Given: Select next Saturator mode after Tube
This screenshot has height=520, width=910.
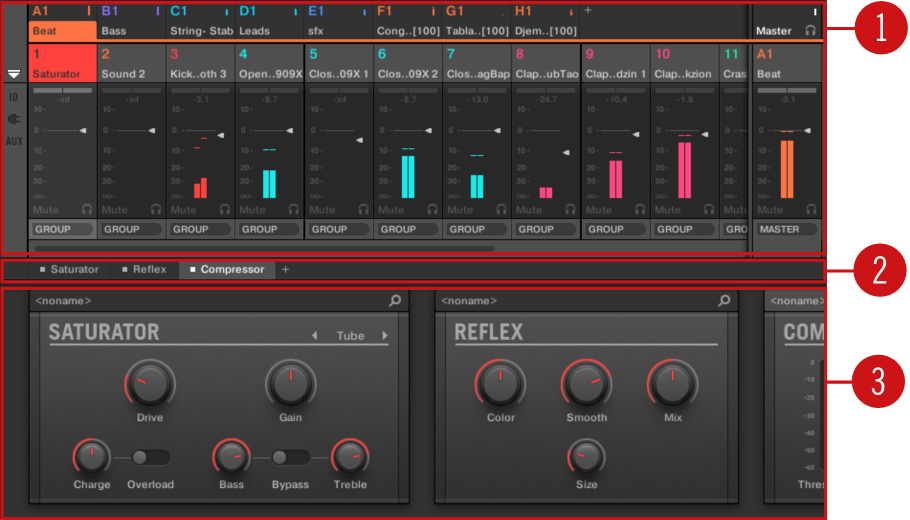Looking at the screenshot, I should 385,336.
